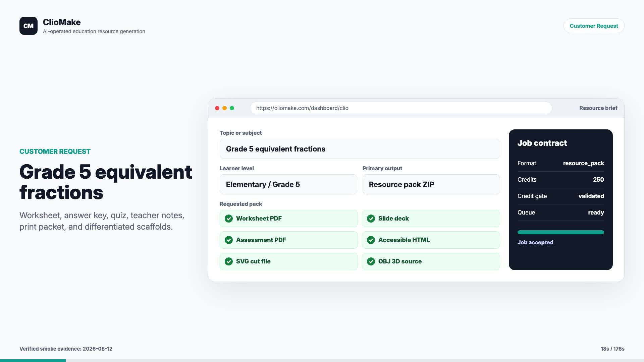Click the Job accepted status text
Image resolution: width=644 pixels, height=362 pixels.
point(535,242)
